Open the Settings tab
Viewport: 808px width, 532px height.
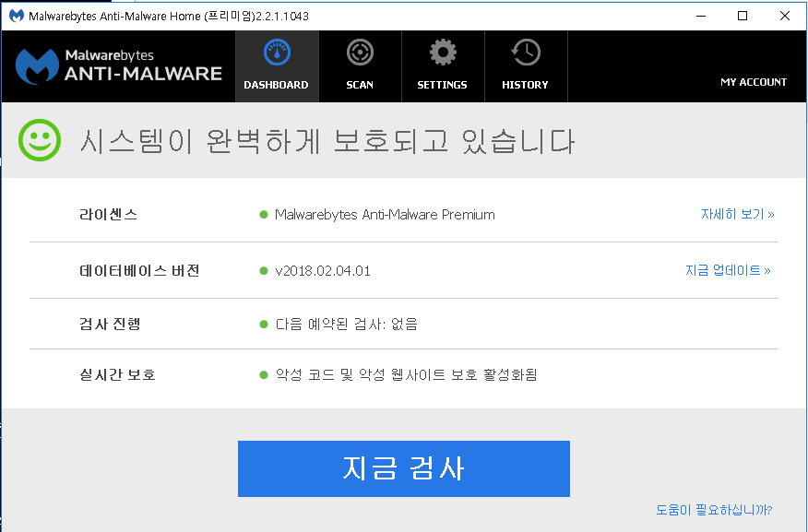tap(443, 66)
